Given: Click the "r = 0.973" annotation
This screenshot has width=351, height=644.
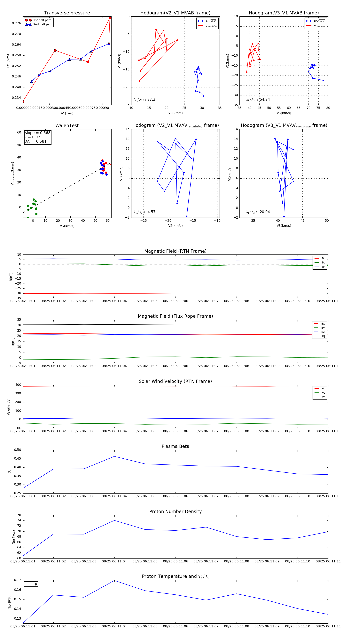Looking at the screenshot, I should (34, 137).
